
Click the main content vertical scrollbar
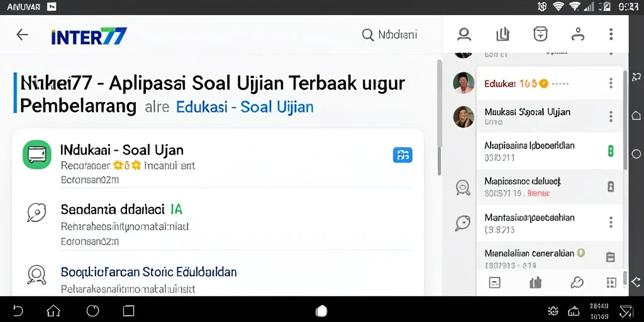[x=439, y=118]
